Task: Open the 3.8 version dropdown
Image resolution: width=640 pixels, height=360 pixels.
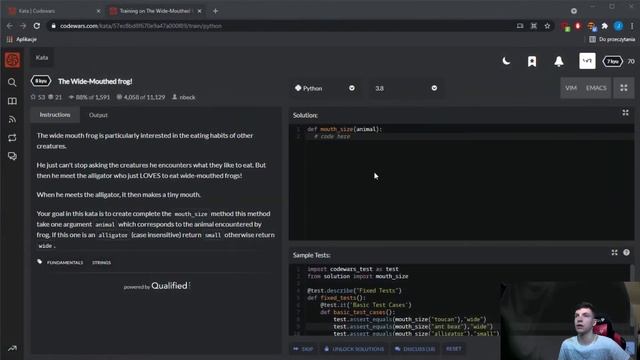Action: pos(407,88)
